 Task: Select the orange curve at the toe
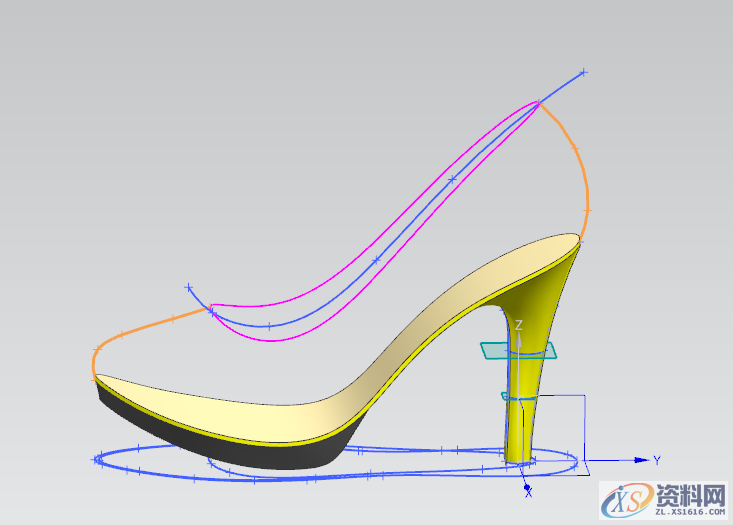pos(130,333)
